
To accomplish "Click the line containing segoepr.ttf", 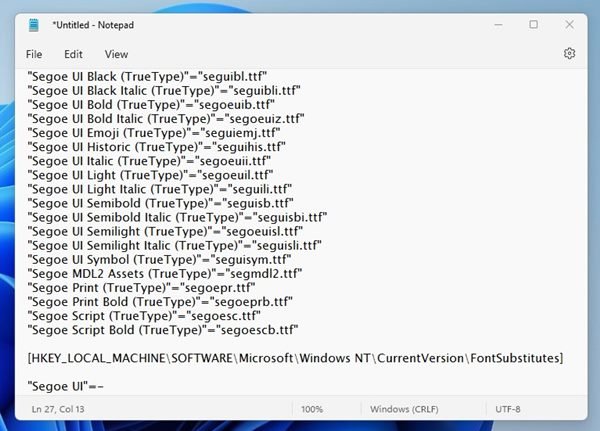I will (x=141, y=288).
